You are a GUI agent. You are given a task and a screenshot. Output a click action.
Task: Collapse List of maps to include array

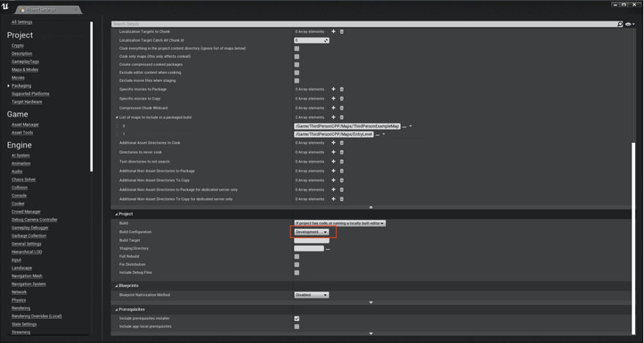116,117
